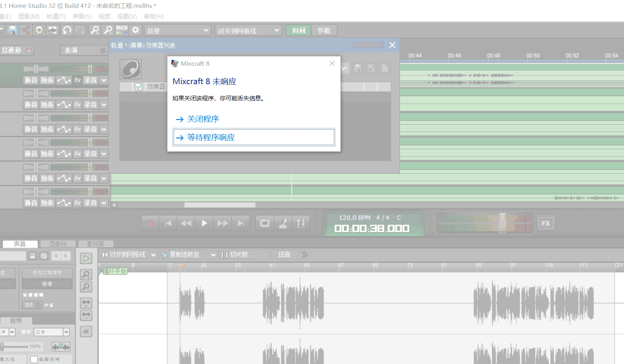Open the MIDI settings icon

click(x=122, y=30)
